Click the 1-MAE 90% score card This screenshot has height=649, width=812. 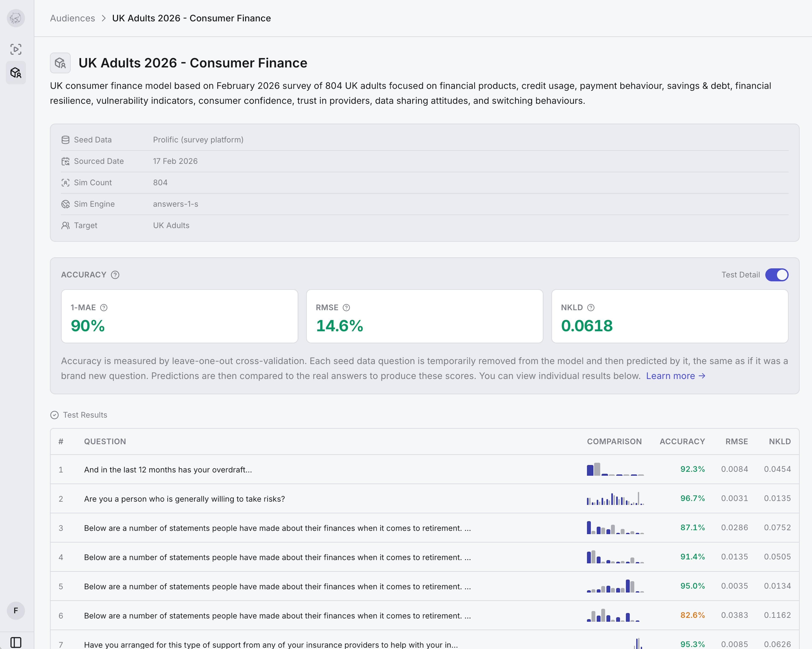179,316
